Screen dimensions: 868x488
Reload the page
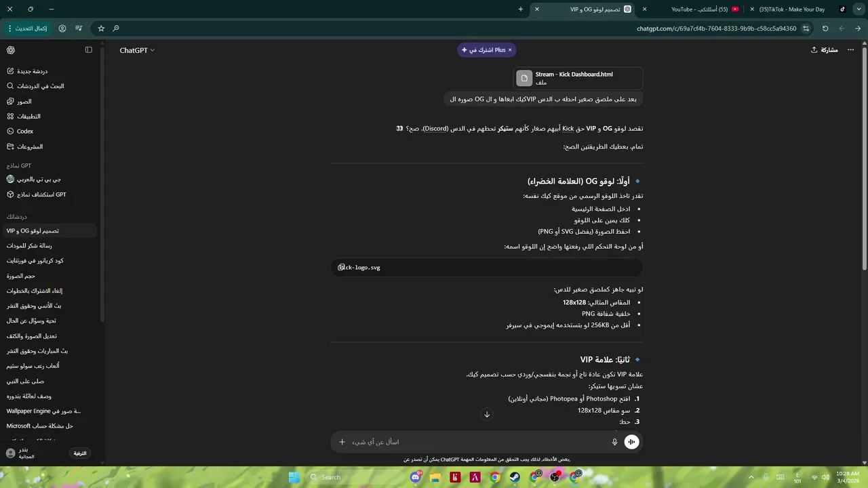point(825,28)
